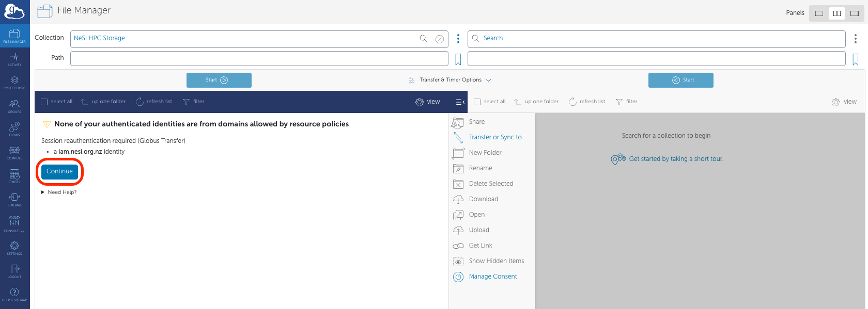
Task: Check the right panel select all box
Action: click(477, 102)
